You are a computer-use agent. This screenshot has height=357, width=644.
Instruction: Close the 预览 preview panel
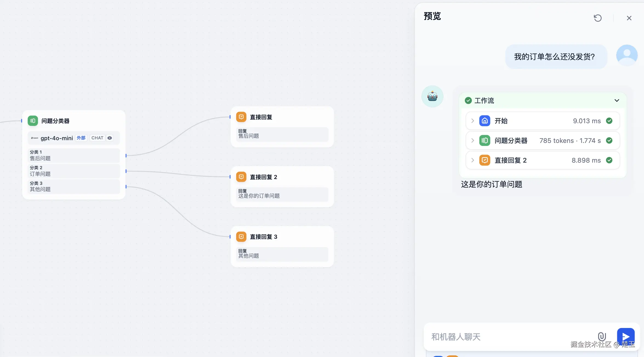coord(629,18)
